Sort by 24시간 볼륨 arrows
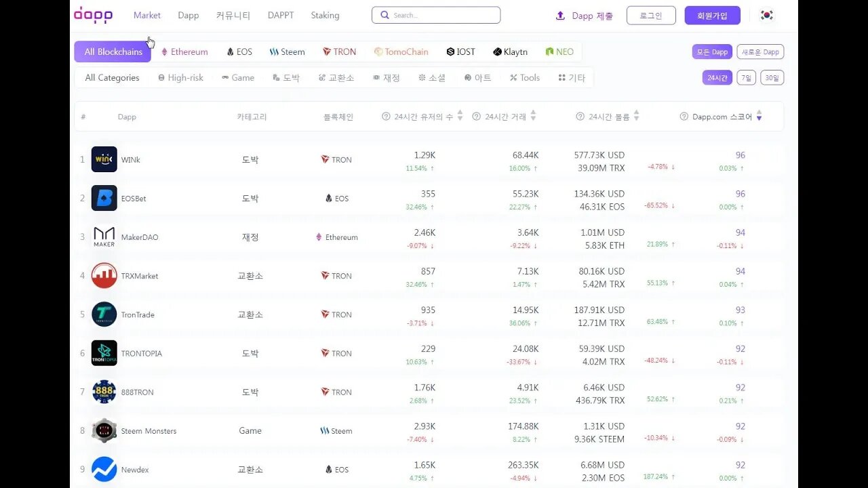 coord(636,116)
